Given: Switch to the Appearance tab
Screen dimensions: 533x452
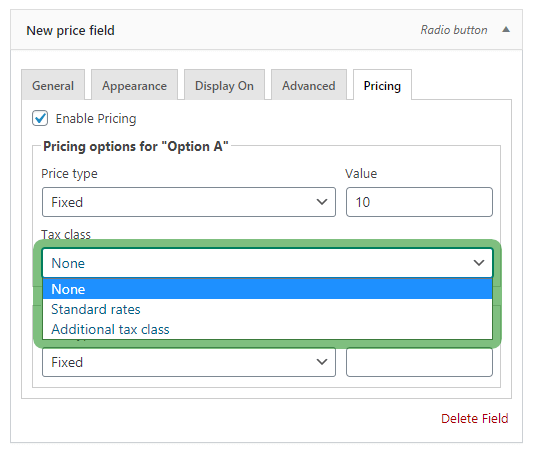Looking at the screenshot, I should tap(134, 85).
